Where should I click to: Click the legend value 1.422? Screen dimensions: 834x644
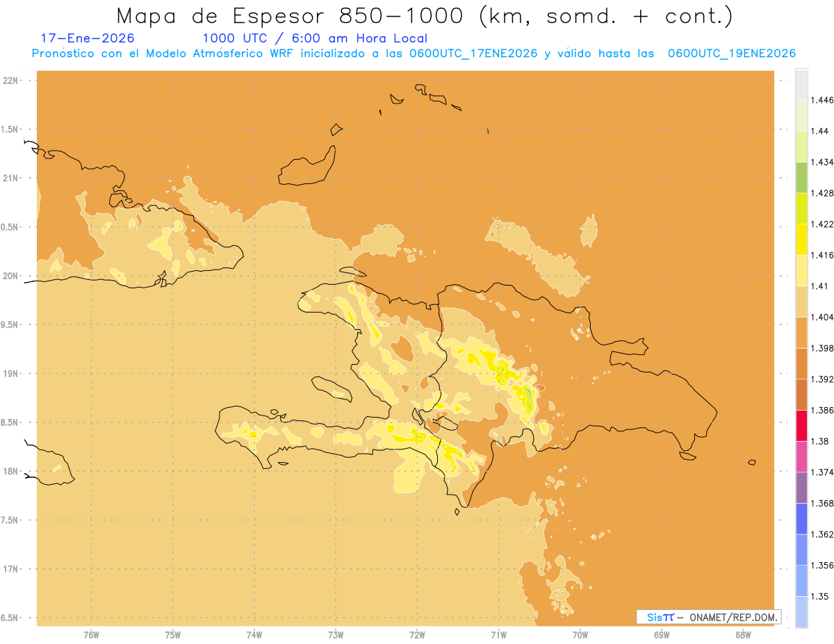pos(822,224)
